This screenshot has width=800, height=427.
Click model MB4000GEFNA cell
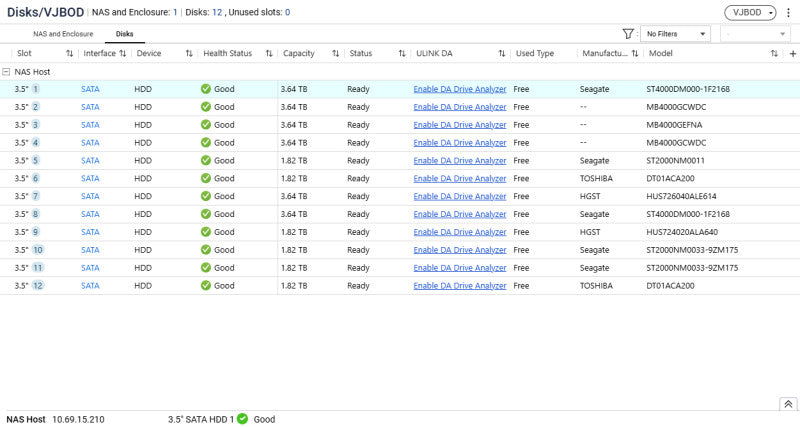(x=674, y=125)
